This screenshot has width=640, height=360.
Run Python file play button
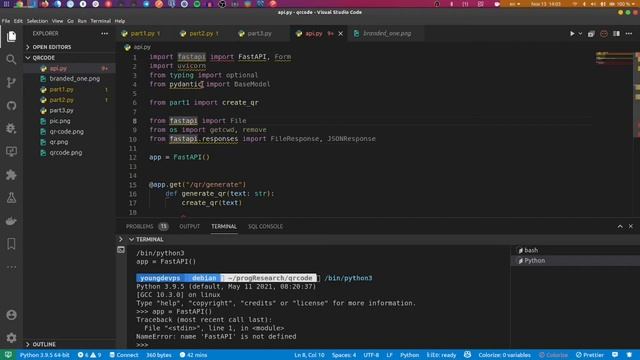click(572, 33)
